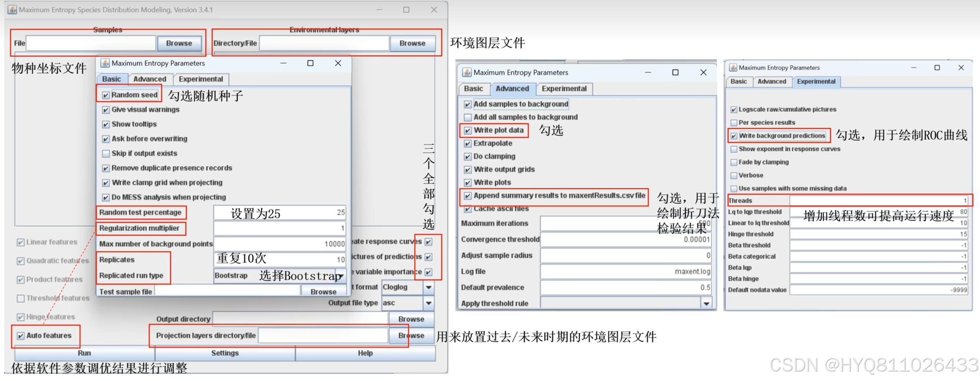The width and height of the screenshot is (980, 381).
Task: Click Random test percentage field
Action: 280,213
